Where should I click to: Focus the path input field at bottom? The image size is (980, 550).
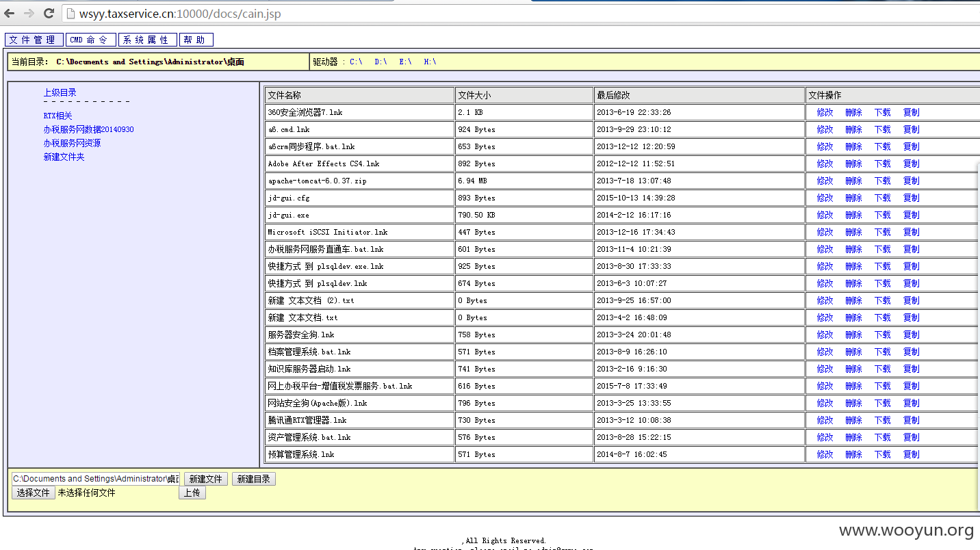[x=97, y=479]
